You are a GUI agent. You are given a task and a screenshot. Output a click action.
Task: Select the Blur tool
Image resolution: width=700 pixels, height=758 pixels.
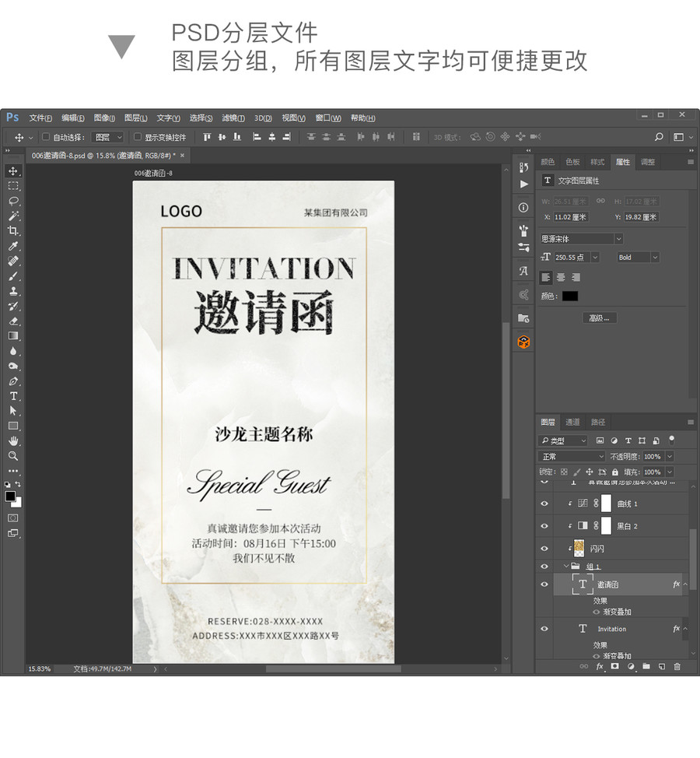(x=13, y=351)
